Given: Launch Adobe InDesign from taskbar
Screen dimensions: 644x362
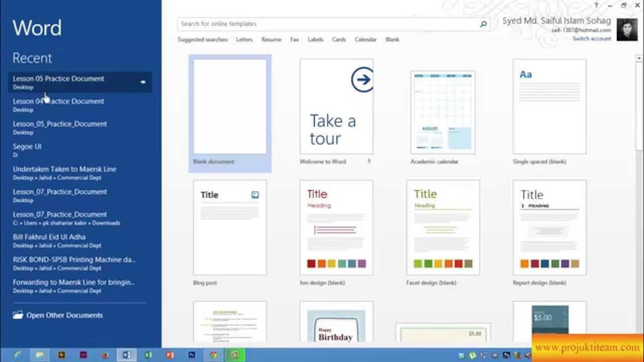Looking at the screenshot, I should click(83, 354).
